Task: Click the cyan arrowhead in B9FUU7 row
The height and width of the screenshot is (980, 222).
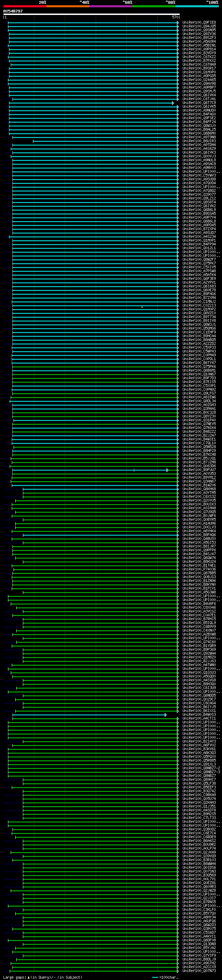Action: click(167, 470)
